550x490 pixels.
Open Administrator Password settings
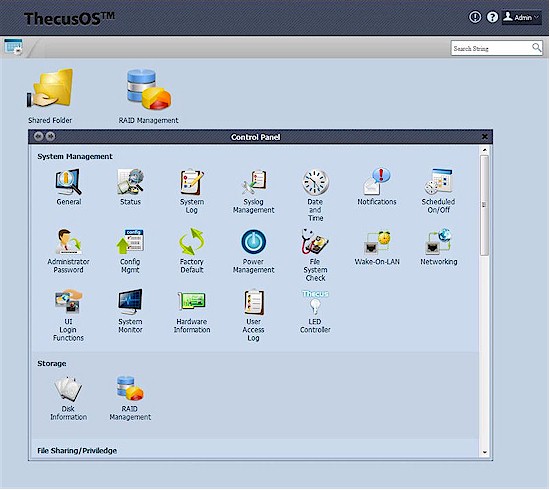coord(68,251)
